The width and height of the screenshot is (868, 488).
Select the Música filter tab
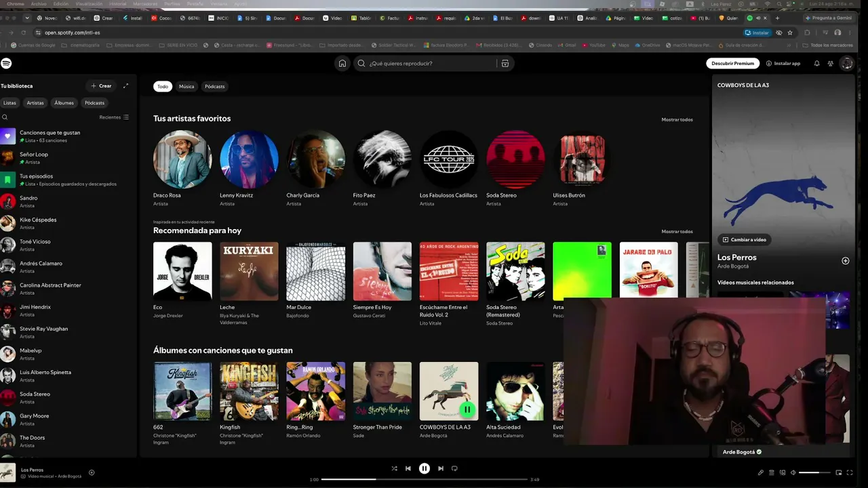tap(186, 86)
